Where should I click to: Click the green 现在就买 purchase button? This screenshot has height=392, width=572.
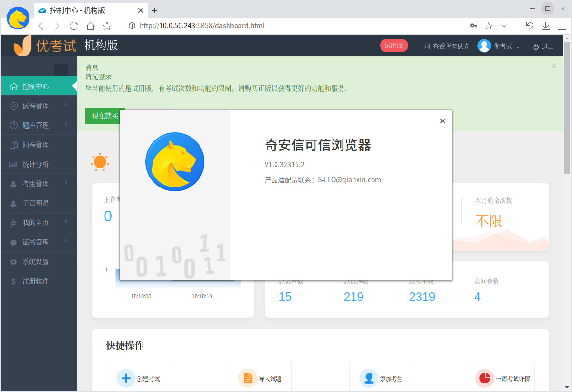pos(105,115)
